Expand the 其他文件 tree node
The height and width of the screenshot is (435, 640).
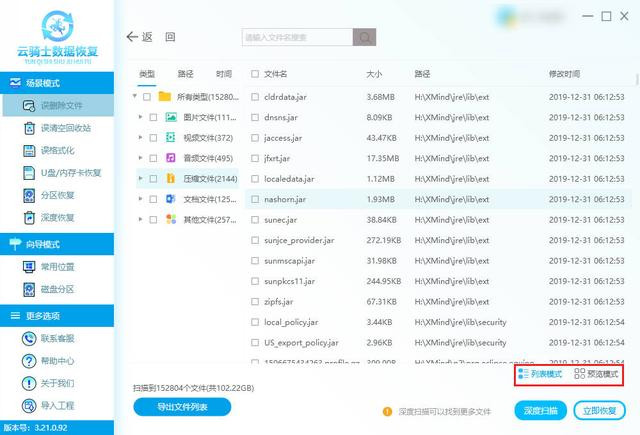pos(140,219)
